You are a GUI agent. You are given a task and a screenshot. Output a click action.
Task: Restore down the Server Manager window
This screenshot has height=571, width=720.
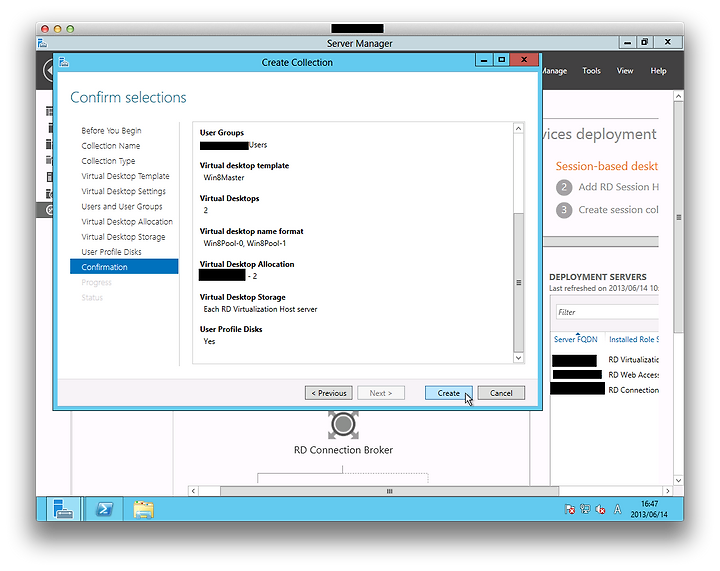coord(645,42)
